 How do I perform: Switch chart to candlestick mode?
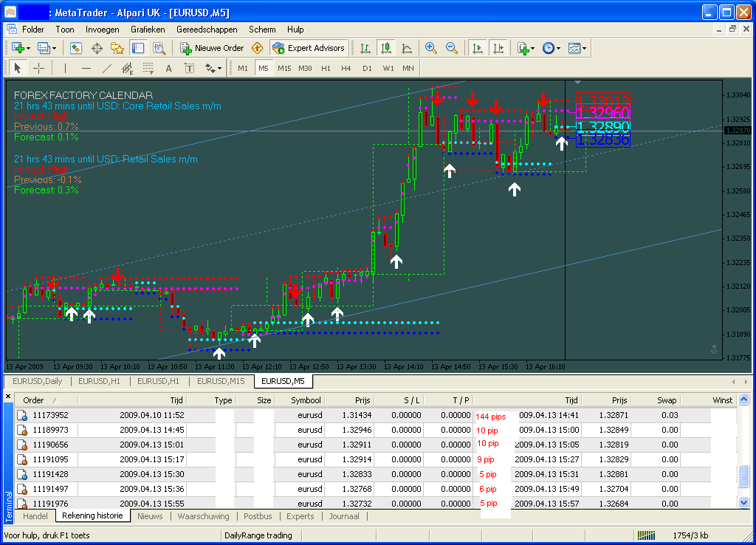click(x=385, y=48)
